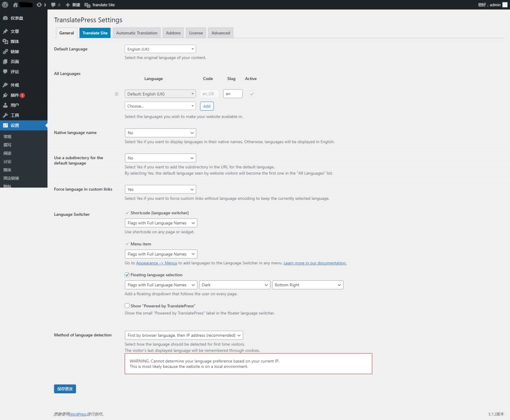Open the 新建 plus menu
The image size is (510, 420).
point(73,5)
